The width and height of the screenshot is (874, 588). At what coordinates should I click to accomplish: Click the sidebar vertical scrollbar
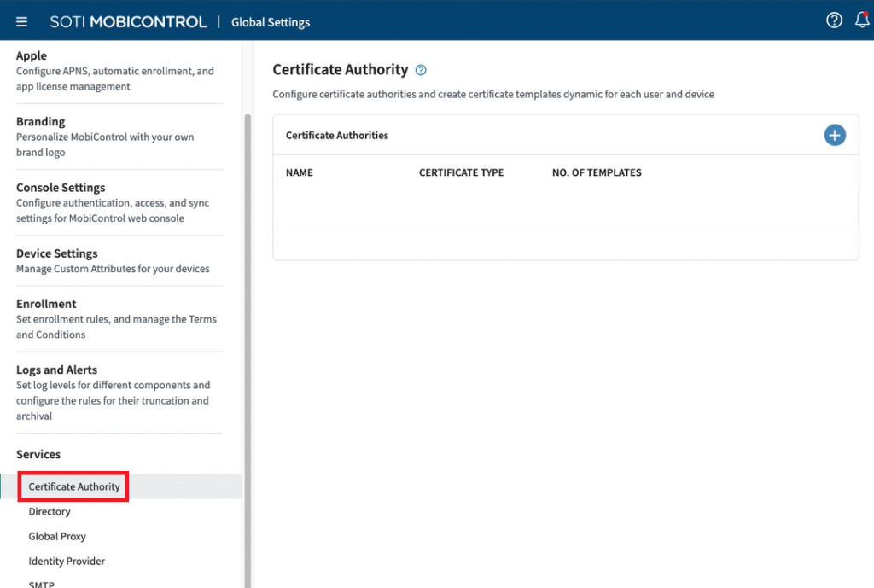coord(248,341)
